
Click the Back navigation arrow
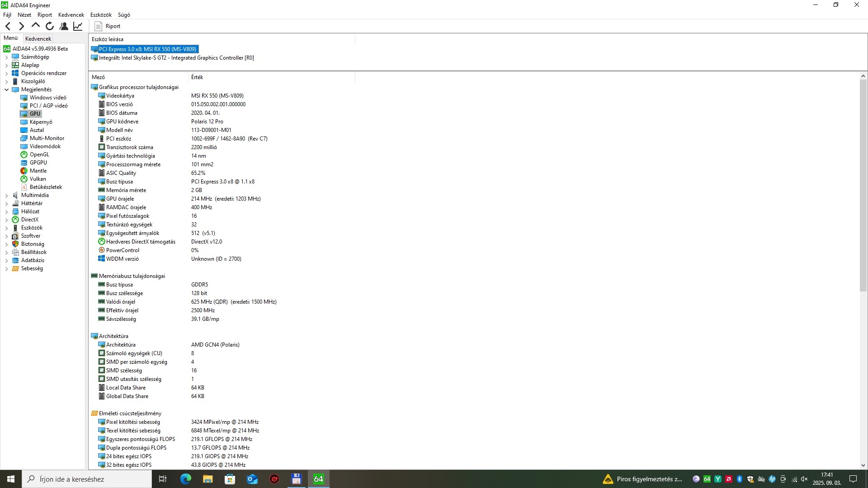click(8, 26)
